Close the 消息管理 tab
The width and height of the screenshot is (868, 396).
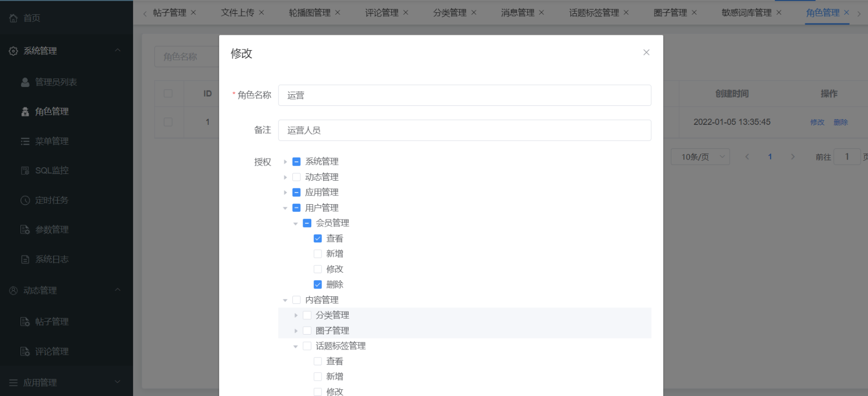541,12
